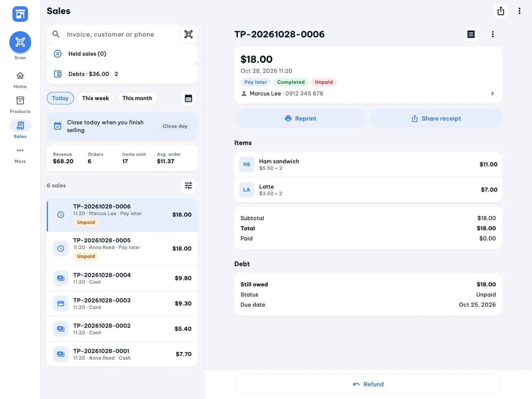532x399 pixels.
Task: Click the Due date Oct 25, 2026 value
Action: click(x=477, y=305)
